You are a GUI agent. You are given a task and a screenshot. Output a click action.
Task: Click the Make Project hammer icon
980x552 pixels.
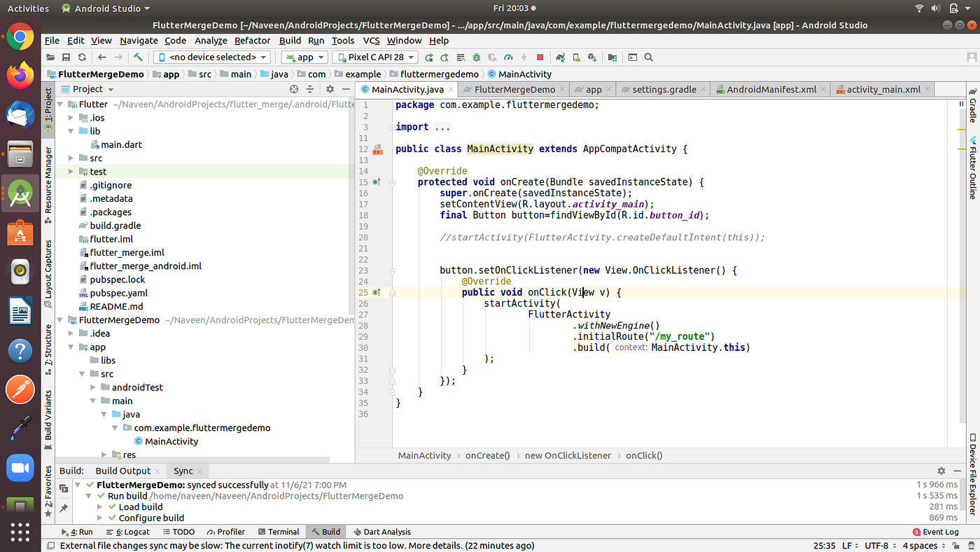point(139,57)
